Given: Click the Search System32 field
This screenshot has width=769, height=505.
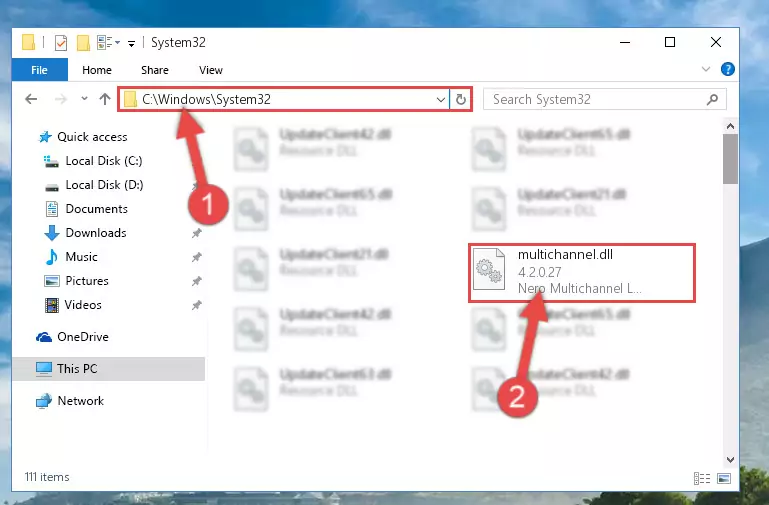Looking at the screenshot, I should coord(604,100).
